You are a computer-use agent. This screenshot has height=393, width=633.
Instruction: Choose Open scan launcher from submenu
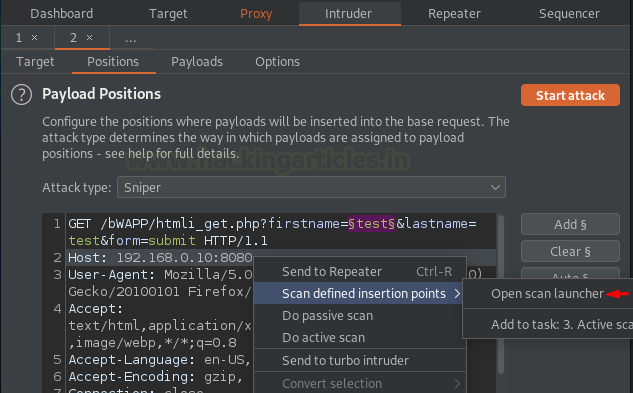547,294
